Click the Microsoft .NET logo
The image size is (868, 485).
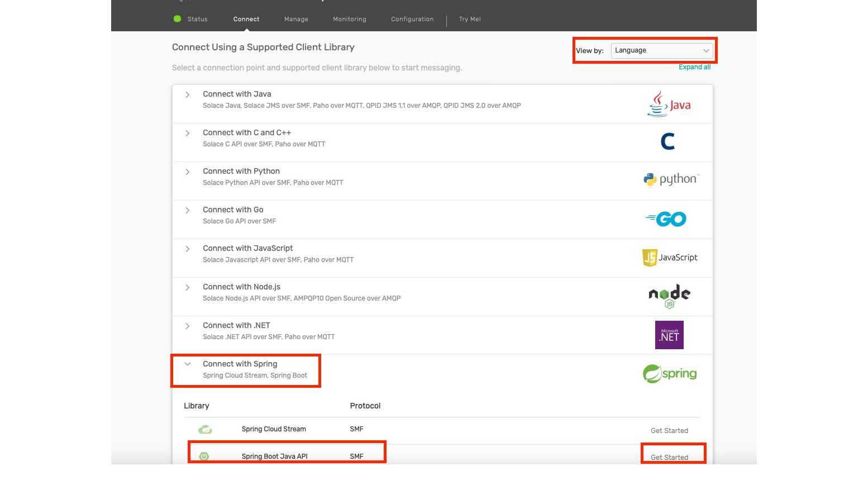click(669, 335)
